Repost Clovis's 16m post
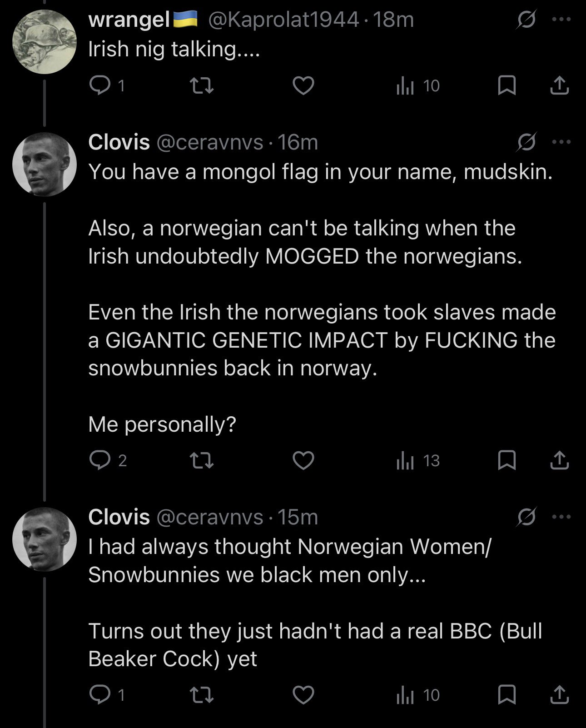 pyautogui.click(x=201, y=460)
